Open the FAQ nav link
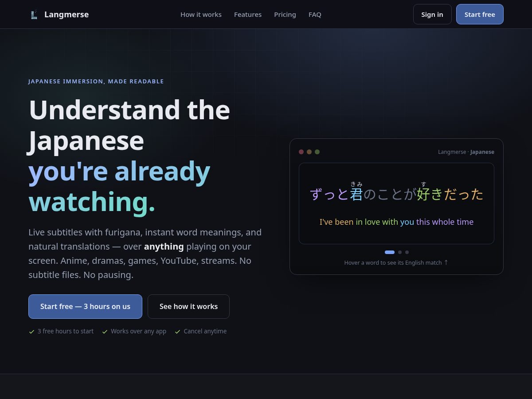This screenshot has width=532, height=399. coord(315,15)
